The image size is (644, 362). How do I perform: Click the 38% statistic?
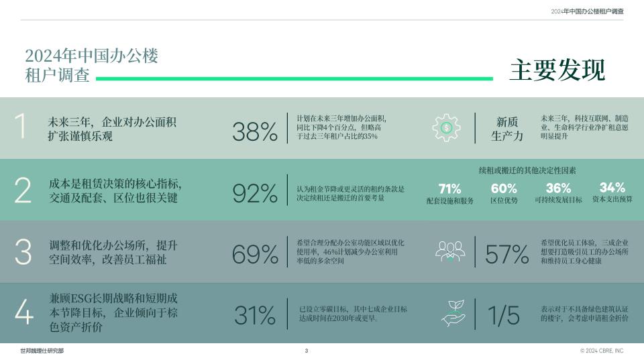(x=255, y=132)
